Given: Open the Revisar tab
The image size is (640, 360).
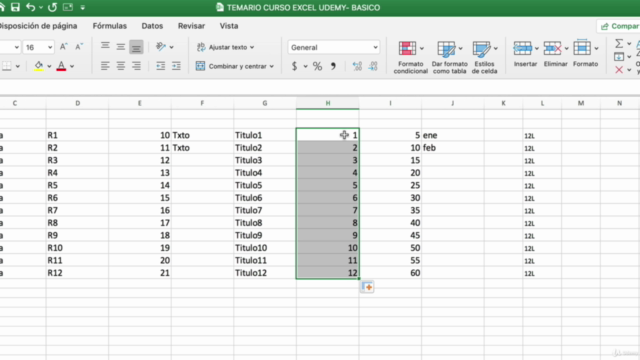Looking at the screenshot, I should tap(191, 26).
